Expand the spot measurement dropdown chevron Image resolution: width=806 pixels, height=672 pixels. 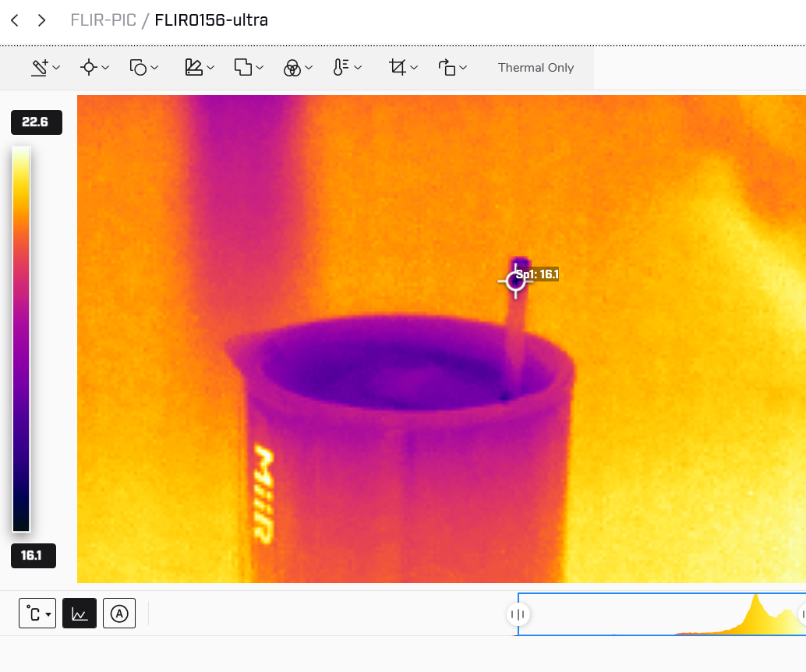click(x=104, y=68)
